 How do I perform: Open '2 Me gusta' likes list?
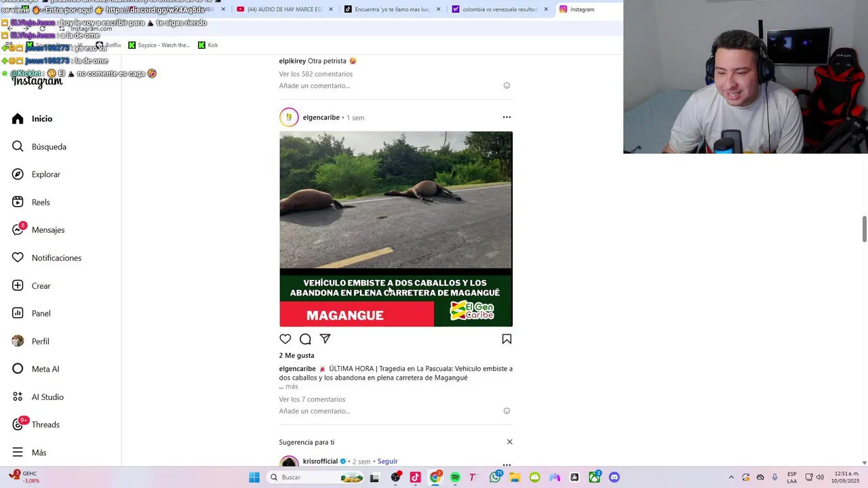tap(296, 355)
